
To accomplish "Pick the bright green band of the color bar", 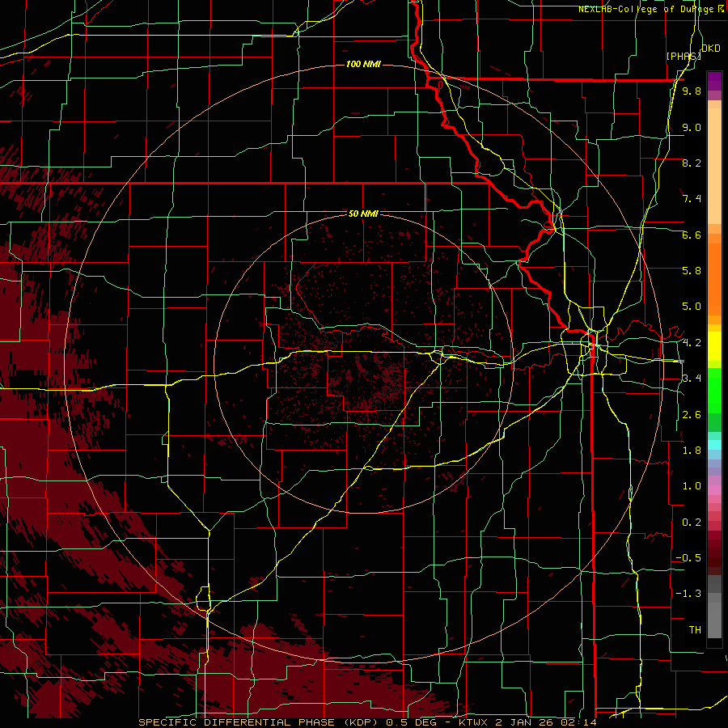I will coord(714,392).
